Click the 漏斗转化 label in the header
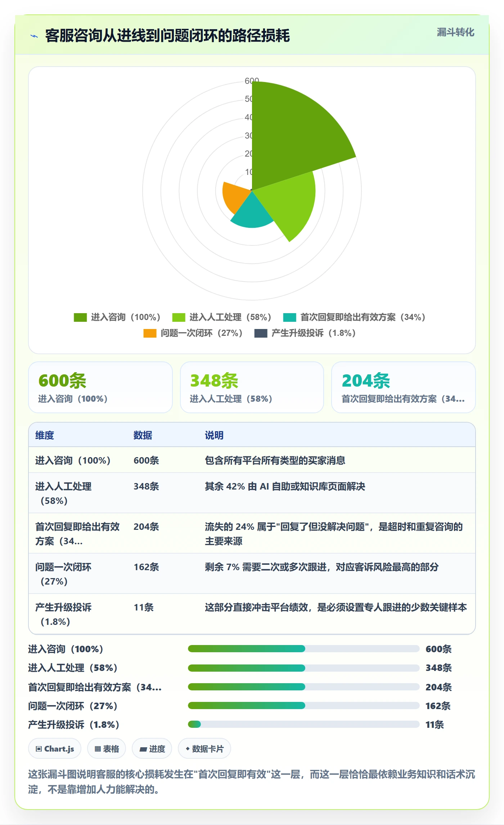 pyautogui.click(x=455, y=32)
